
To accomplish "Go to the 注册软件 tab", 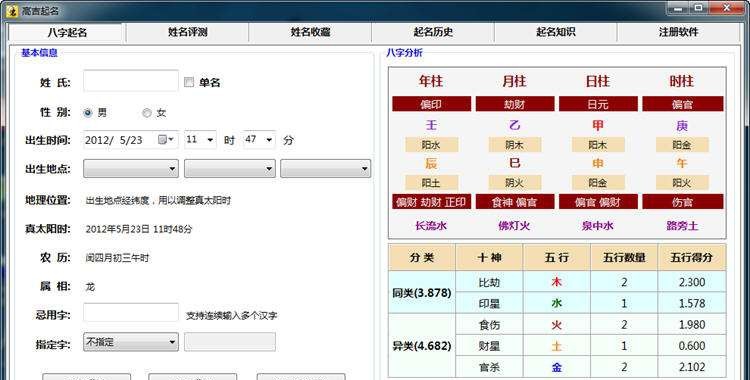I will 678,33.
